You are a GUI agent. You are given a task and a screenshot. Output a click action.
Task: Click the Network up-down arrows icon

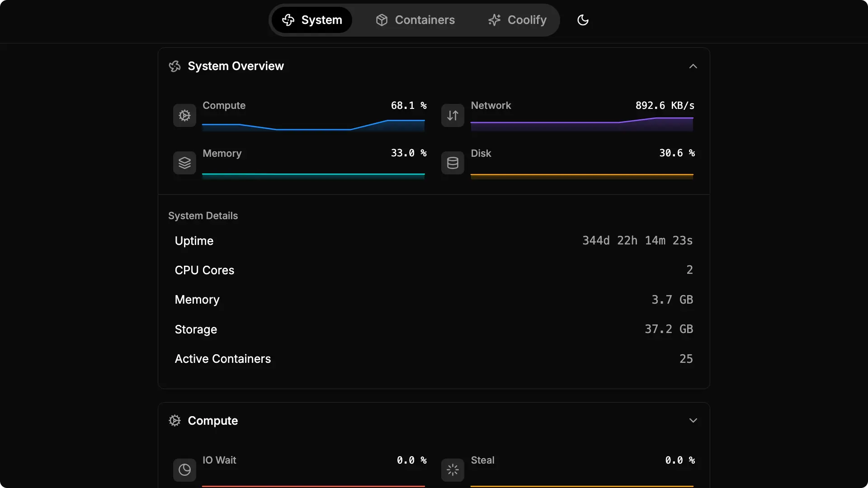pos(453,115)
